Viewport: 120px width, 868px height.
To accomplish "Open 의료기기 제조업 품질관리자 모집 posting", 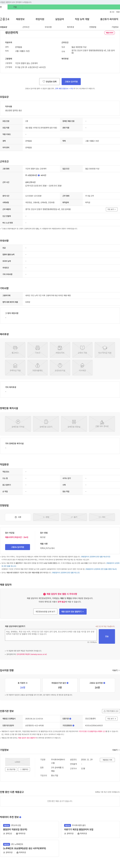I will 79,830.
